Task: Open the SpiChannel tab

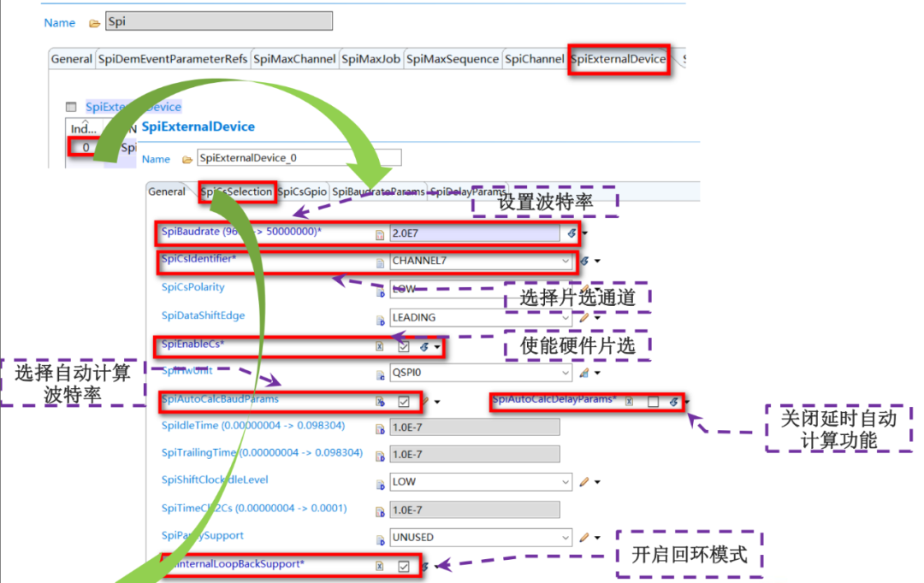Action: [534, 59]
